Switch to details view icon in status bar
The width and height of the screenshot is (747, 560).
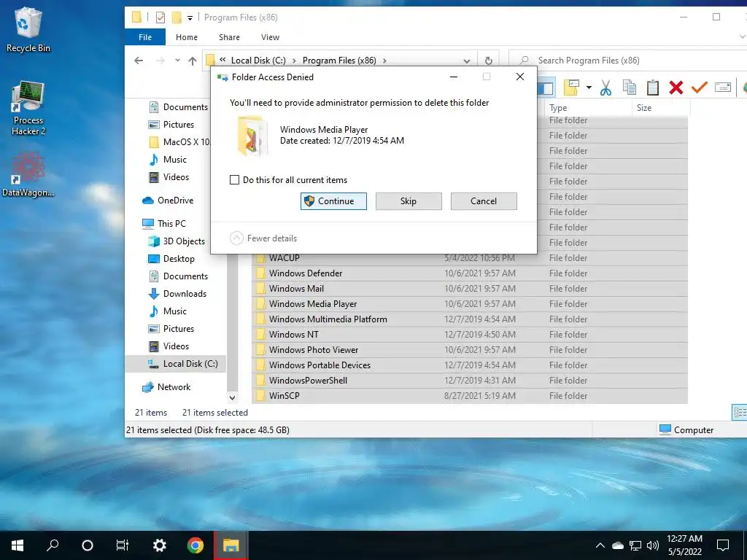pos(740,413)
